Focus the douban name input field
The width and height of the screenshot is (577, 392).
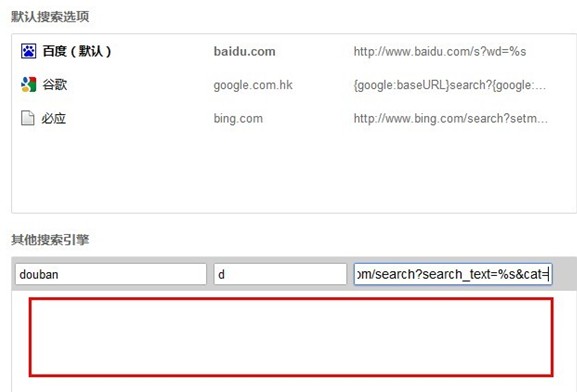click(111, 274)
